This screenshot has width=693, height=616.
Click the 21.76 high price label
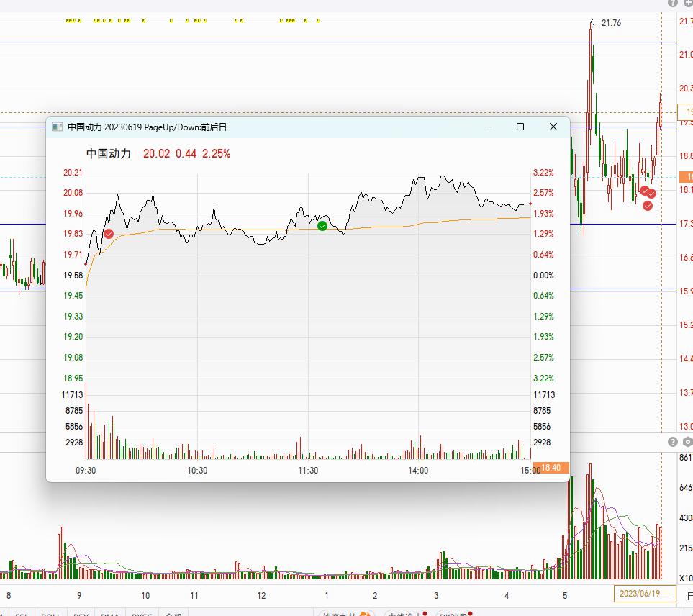click(x=611, y=23)
